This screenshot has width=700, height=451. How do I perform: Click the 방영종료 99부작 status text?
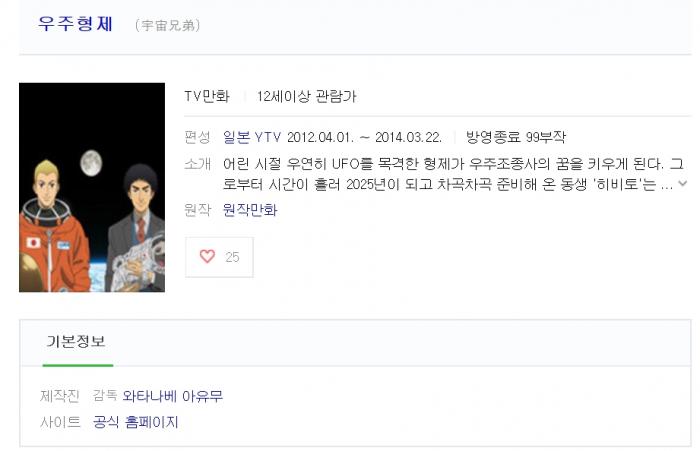(516, 137)
